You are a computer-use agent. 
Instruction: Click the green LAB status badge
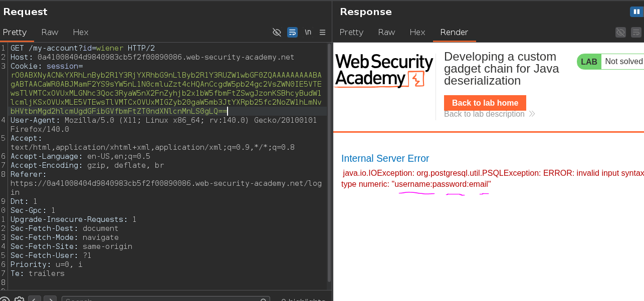tap(589, 62)
